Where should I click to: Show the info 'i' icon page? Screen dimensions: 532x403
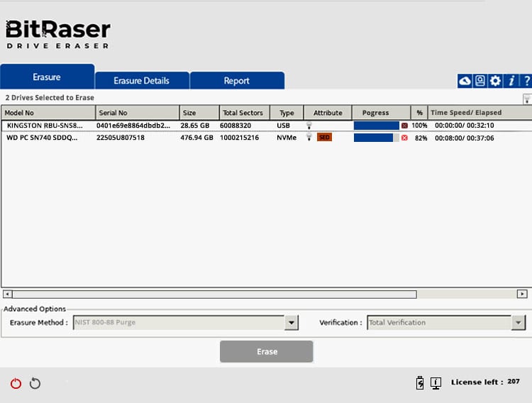[511, 81]
